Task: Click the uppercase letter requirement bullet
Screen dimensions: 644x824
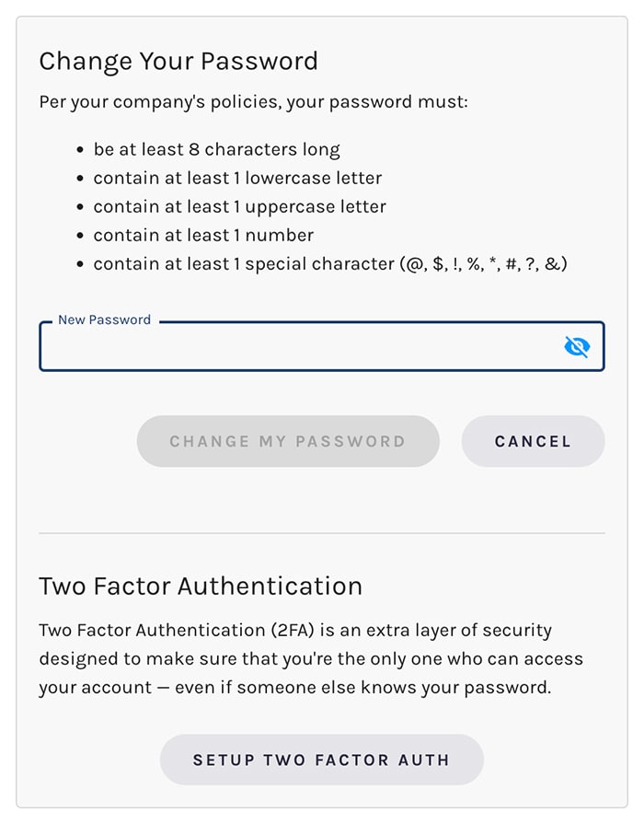Action: (x=239, y=206)
